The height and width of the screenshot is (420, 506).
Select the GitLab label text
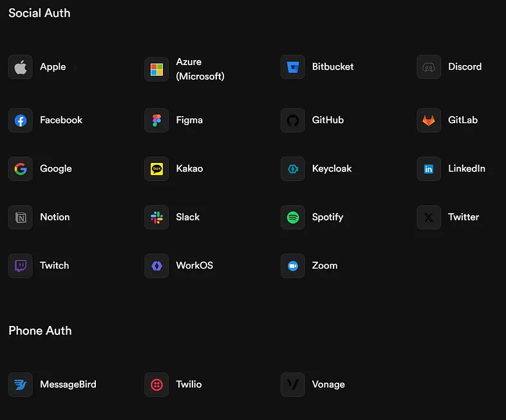click(463, 120)
